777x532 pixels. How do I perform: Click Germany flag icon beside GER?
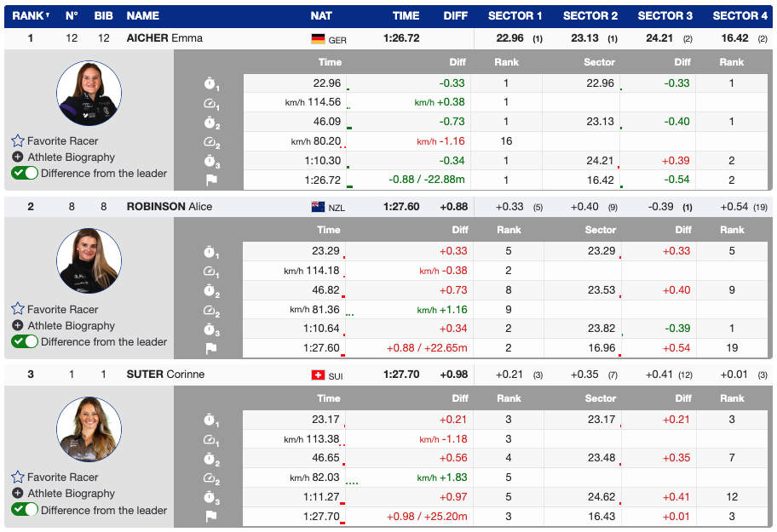coord(318,39)
